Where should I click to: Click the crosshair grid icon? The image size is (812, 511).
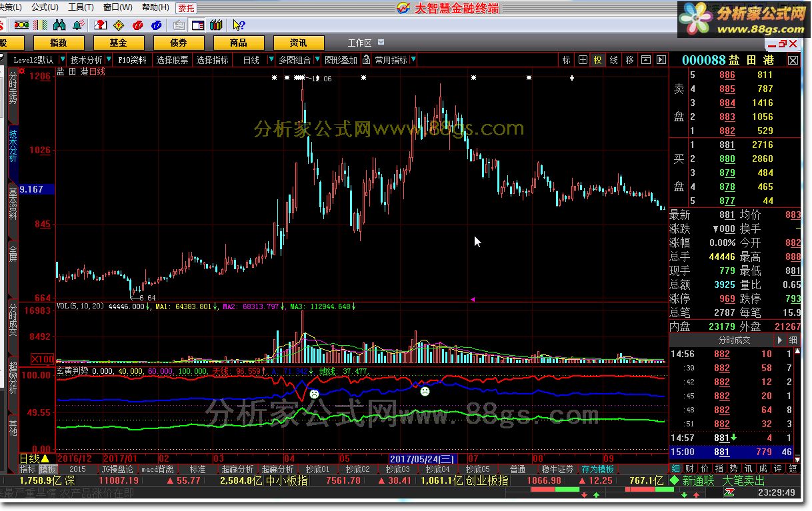tap(583, 60)
